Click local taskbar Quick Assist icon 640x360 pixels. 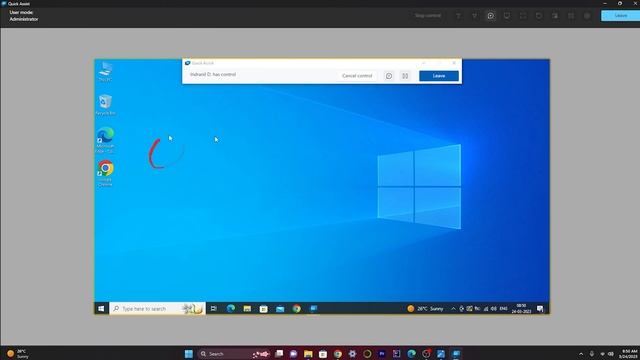456,354
